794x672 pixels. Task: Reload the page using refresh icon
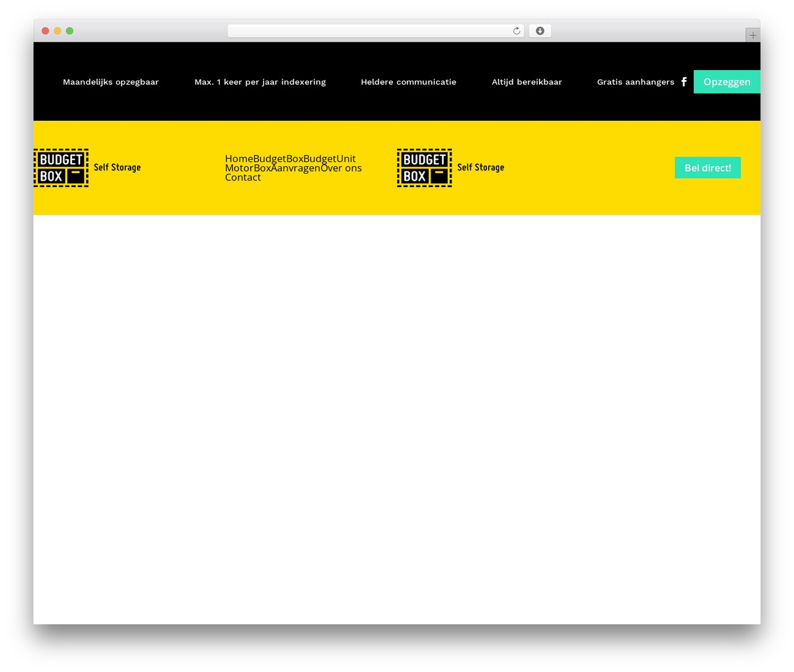(x=516, y=31)
